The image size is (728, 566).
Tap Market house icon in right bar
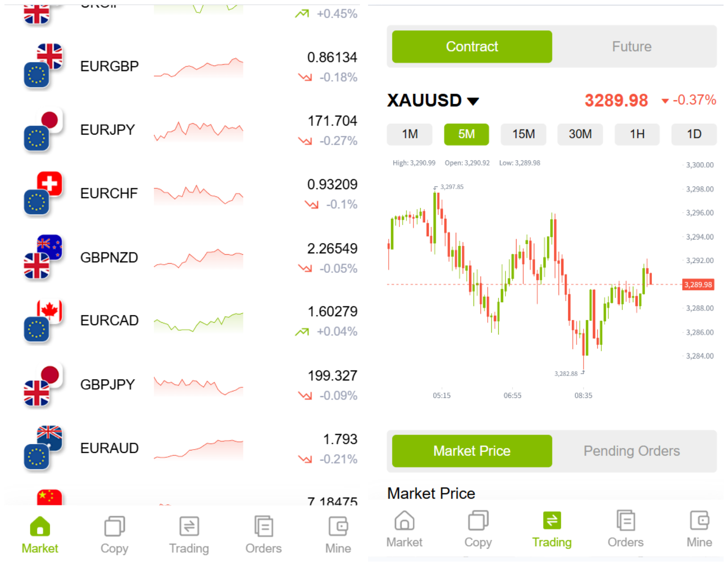pos(404,520)
